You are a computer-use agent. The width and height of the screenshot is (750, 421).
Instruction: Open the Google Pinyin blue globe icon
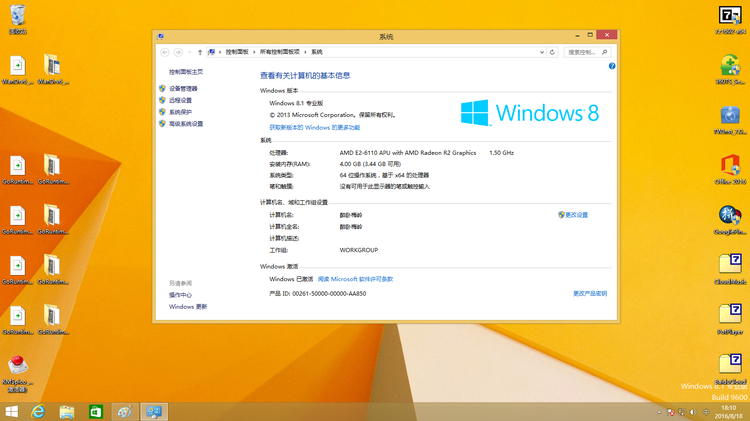(x=730, y=220)
